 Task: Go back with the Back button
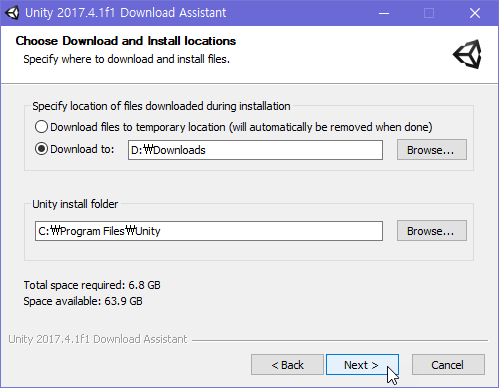[287, 365]
